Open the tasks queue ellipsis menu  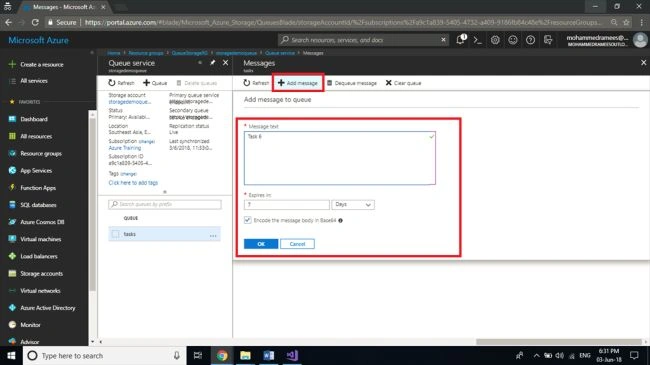pos(213,235)
